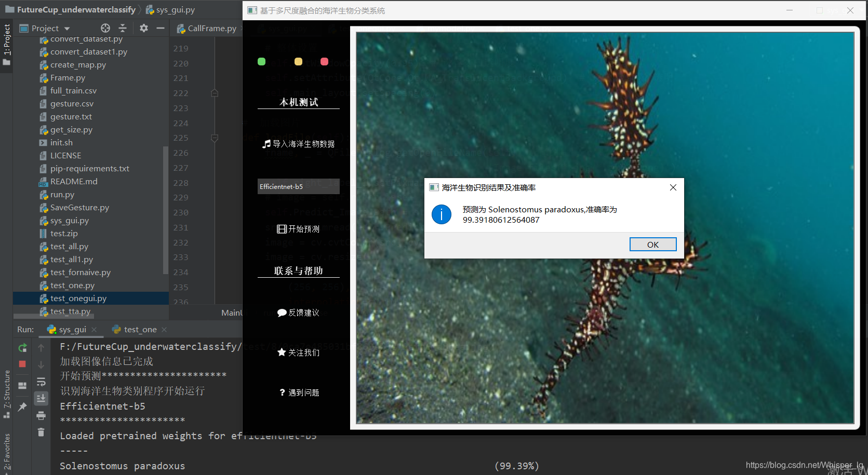This screenshot has width=868, height=475.
Task: Click FutureCup_underwaterclassify breadcrumb
Action: [76, 9]
